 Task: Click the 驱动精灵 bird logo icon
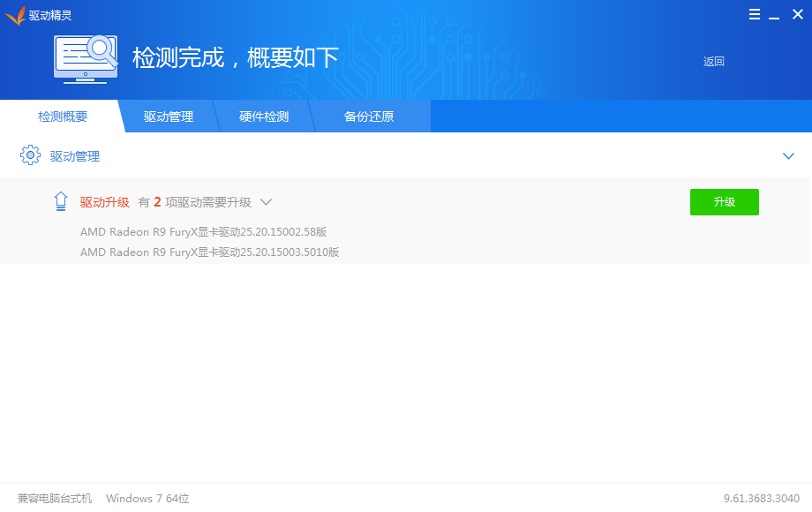(x=15, y=15)
